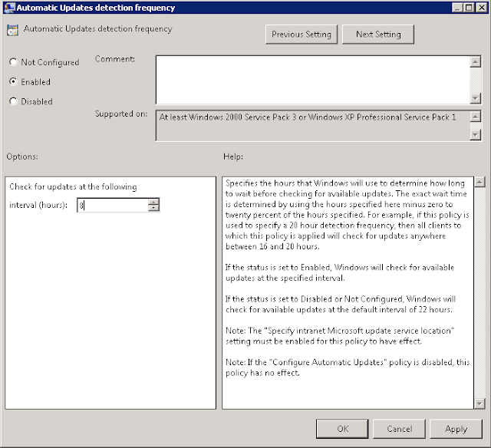Focus the interval hours input field
This screenshot has width=491, height=448.
click(113, 206)
